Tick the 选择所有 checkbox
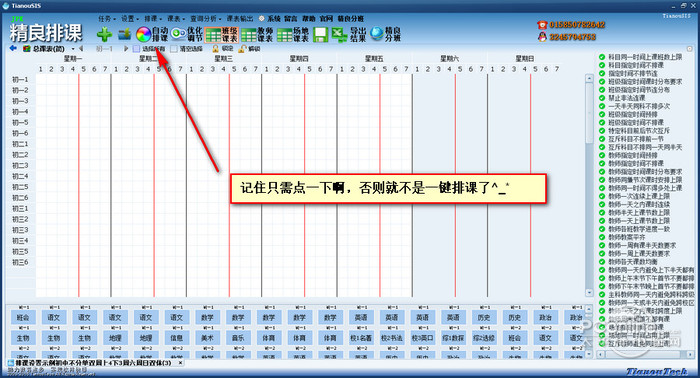700x378 pixels. pyautogui.click(x=137, y=48)
